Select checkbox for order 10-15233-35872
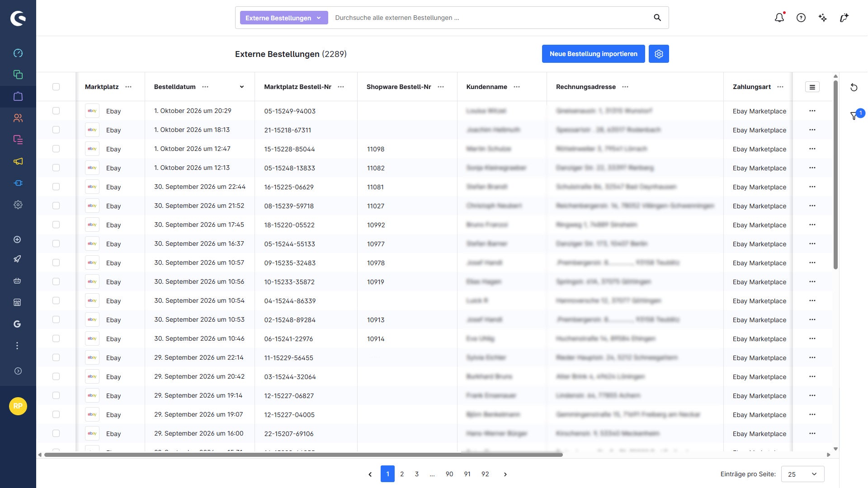The image size is (868, 488). (56, 282)
